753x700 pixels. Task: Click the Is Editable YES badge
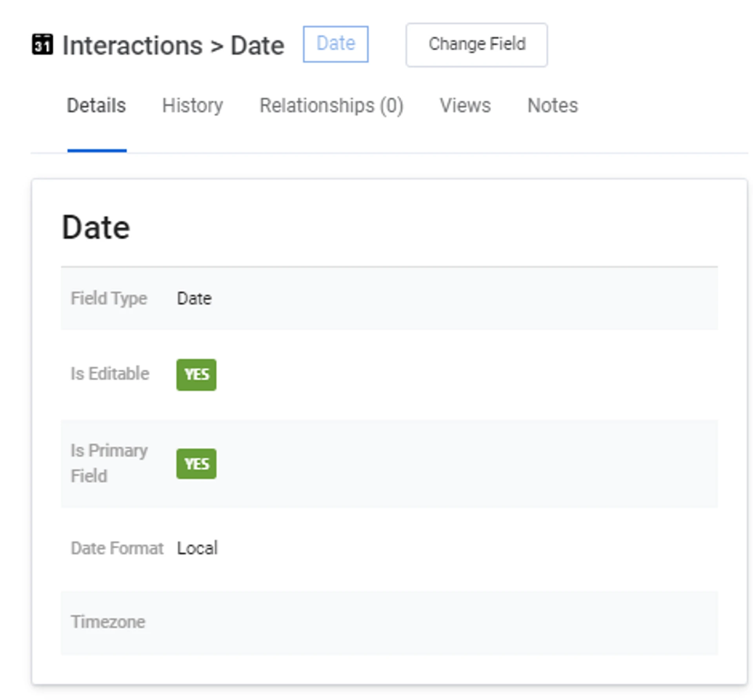[196, 375]
